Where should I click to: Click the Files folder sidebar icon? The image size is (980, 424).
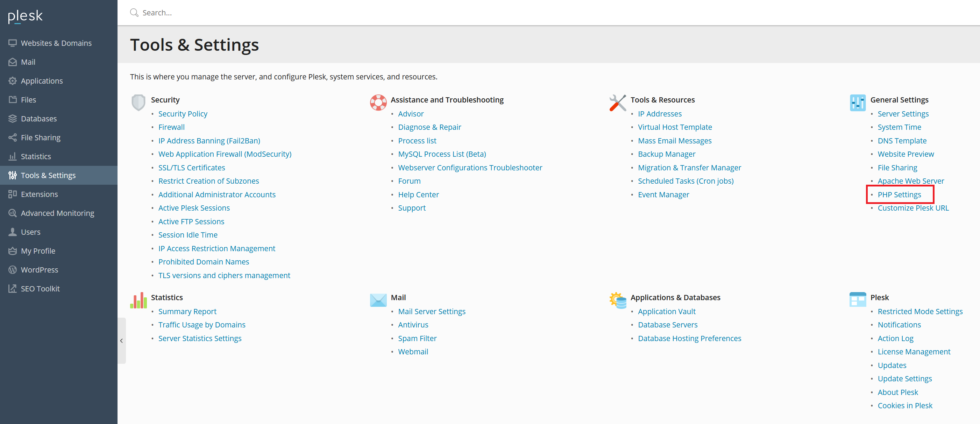[13, 100]
